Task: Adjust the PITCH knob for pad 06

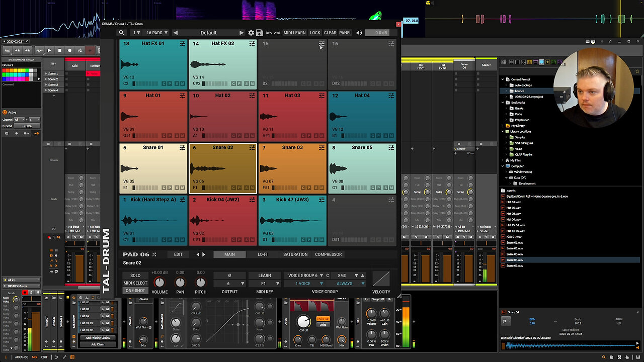Action: coord(200,283)
